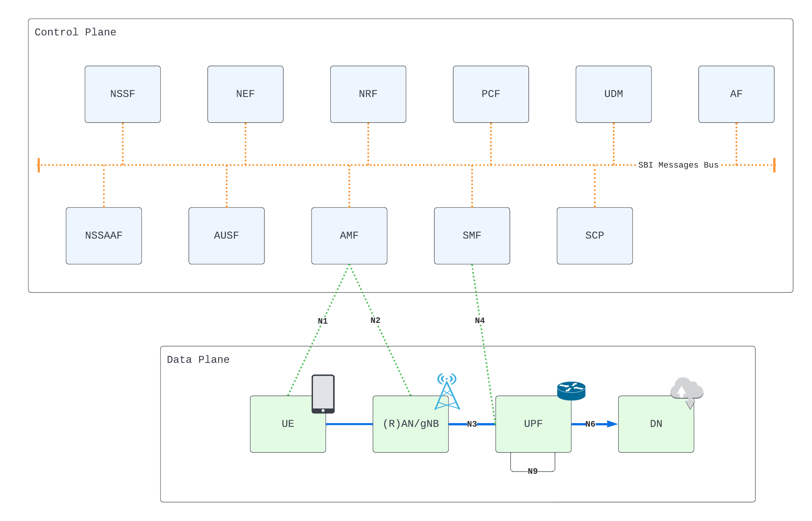Screen dimensions: 812x521
Task: Click the N6 arrow head toward DN
Action: pyautogui.click(x=612, y=424)
